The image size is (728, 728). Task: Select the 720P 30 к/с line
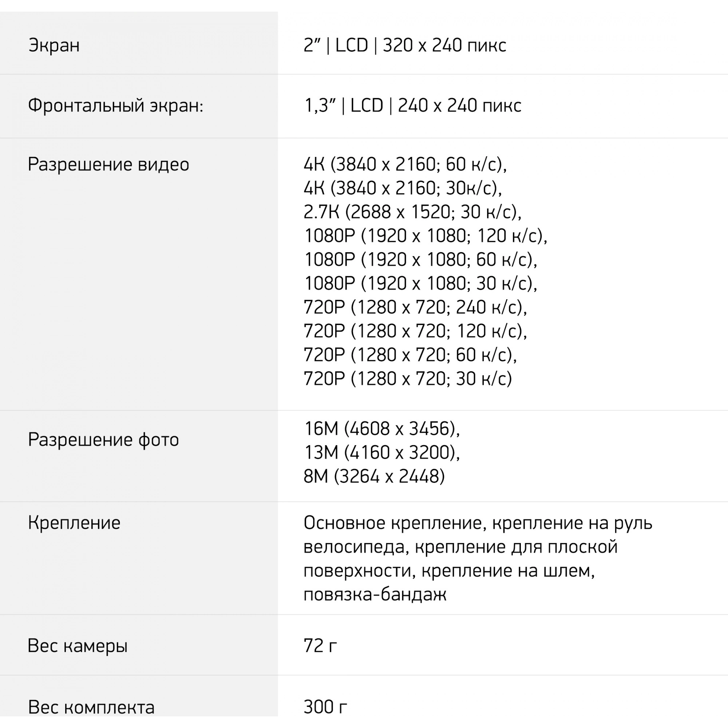pyautogui.click(x=408, y=379)
